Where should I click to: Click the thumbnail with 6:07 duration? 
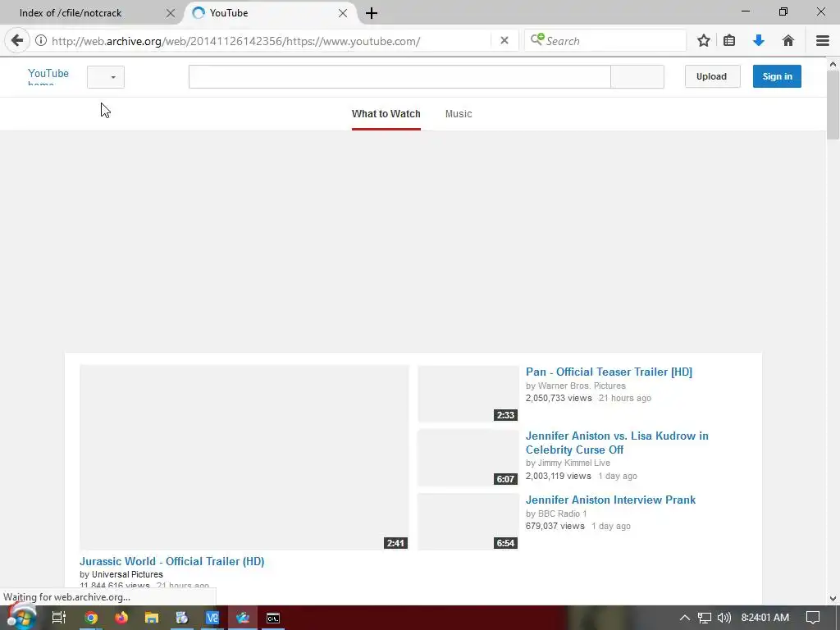pyautogui.click(x=468, y=458)
